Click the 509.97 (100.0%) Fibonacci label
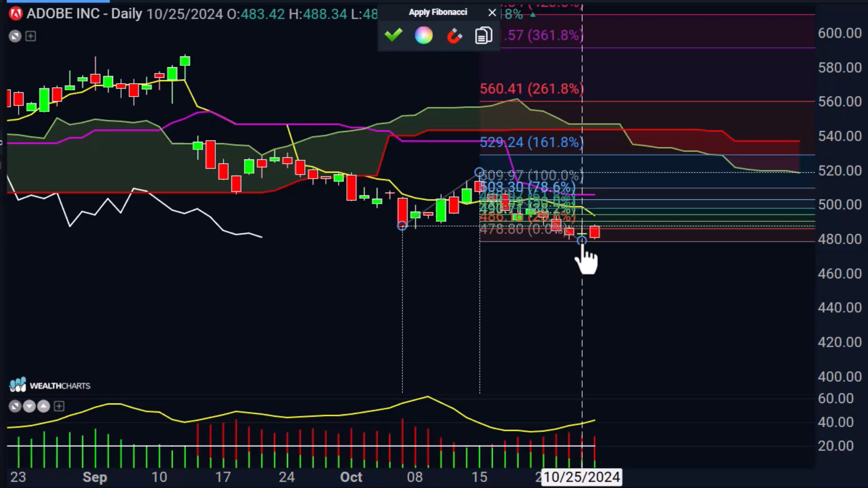This screenshot has width=868, height=488. coord(532,175)
